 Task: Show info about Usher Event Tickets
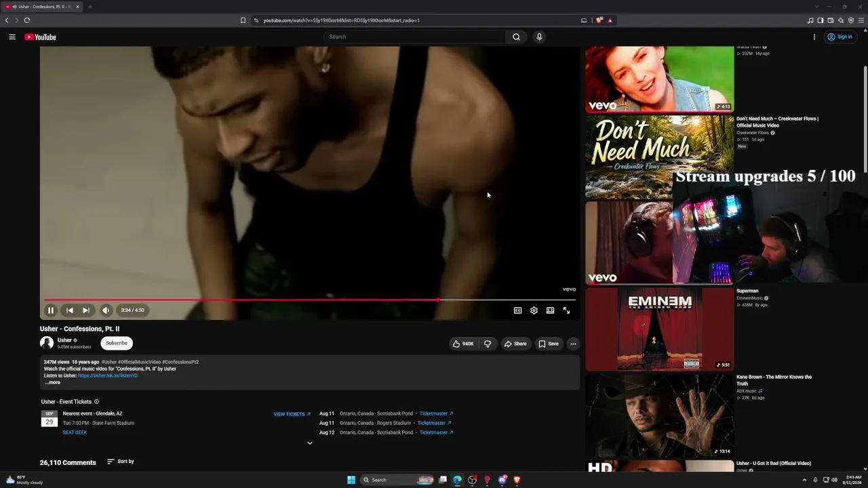point(96,402)
